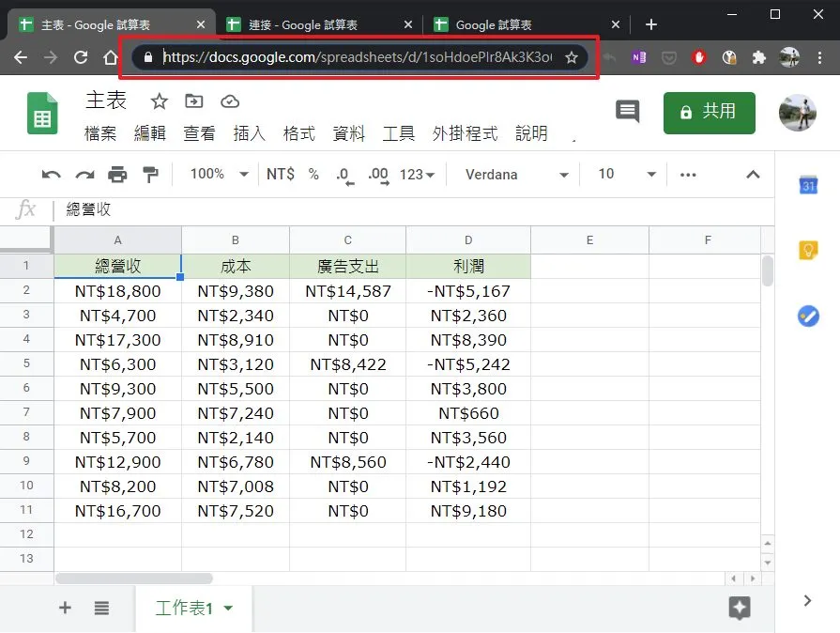Open the comments history icon

(x=628, y=112)
